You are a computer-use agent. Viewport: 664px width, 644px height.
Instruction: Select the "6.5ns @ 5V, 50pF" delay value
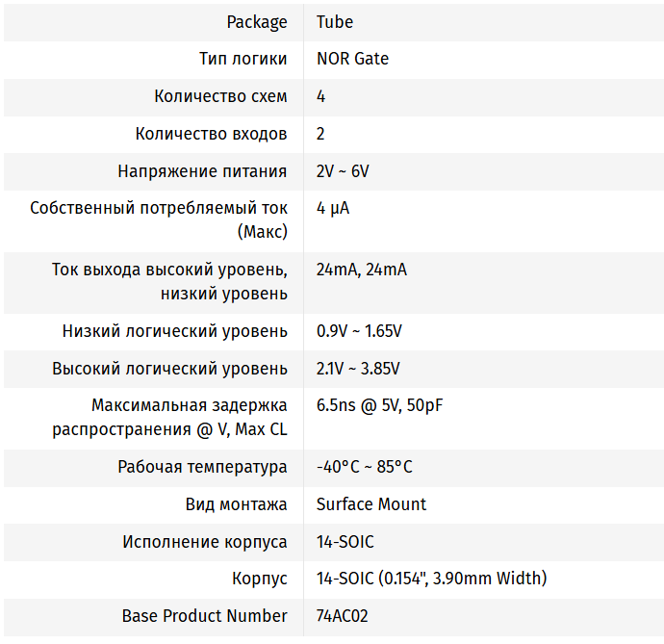pos(379,405)
